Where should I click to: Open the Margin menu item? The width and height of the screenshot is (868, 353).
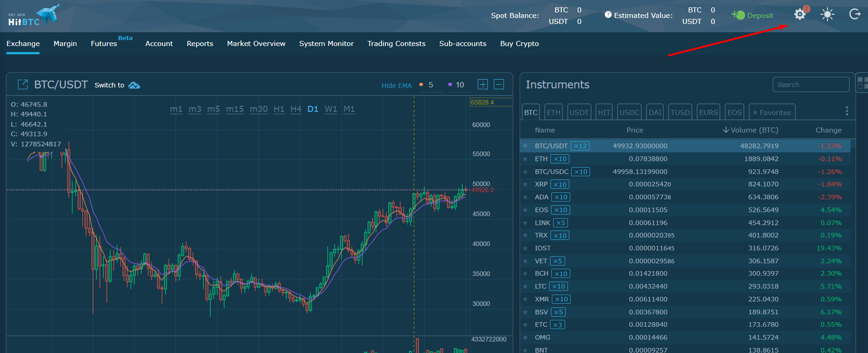65,43
